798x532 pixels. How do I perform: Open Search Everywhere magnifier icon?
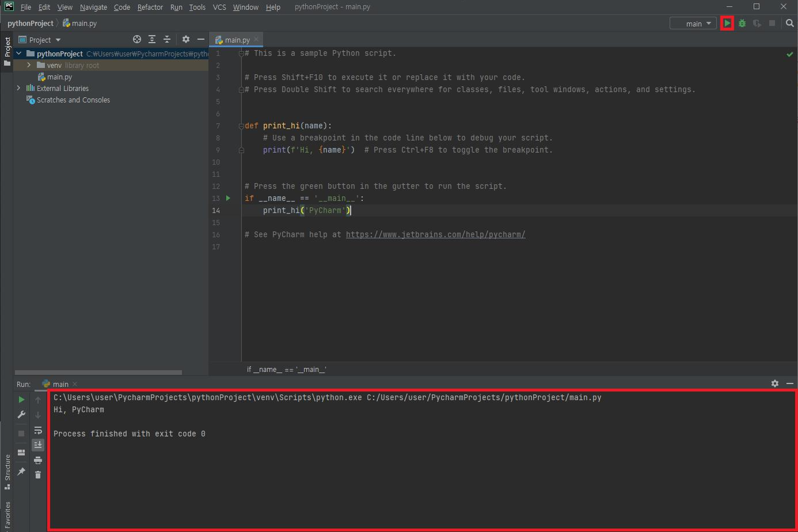pyautogui.click(x=790, y=24)
